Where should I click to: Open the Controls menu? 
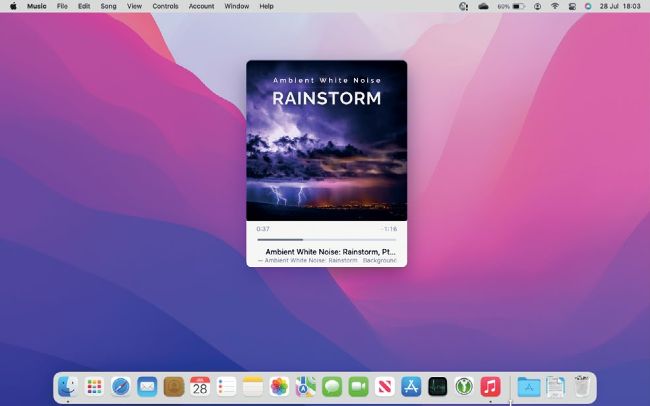point(165,6)
